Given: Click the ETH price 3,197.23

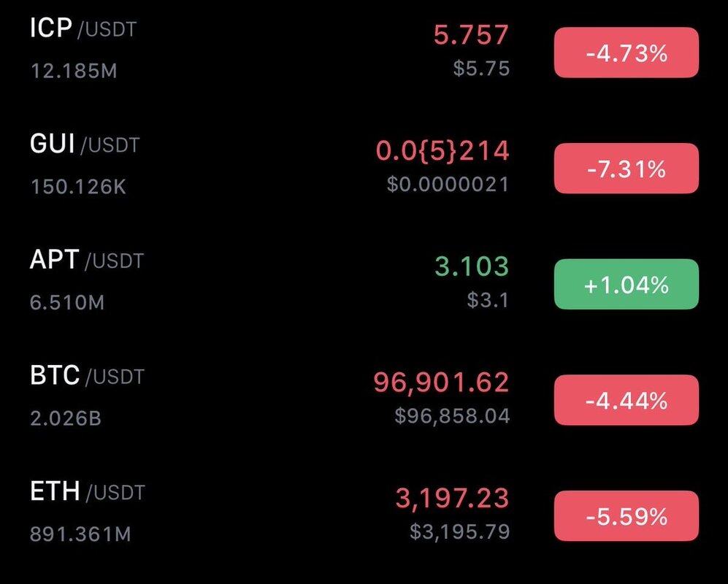Looking at the screenshot, I should pyautogui.click(x=452, y=499).
